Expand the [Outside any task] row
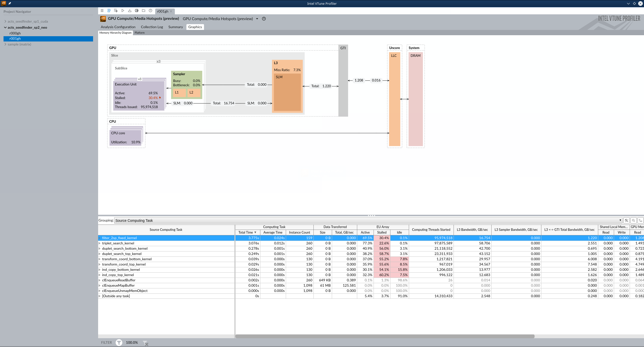The width and height of the screenshot is (644, 347). 100,296
